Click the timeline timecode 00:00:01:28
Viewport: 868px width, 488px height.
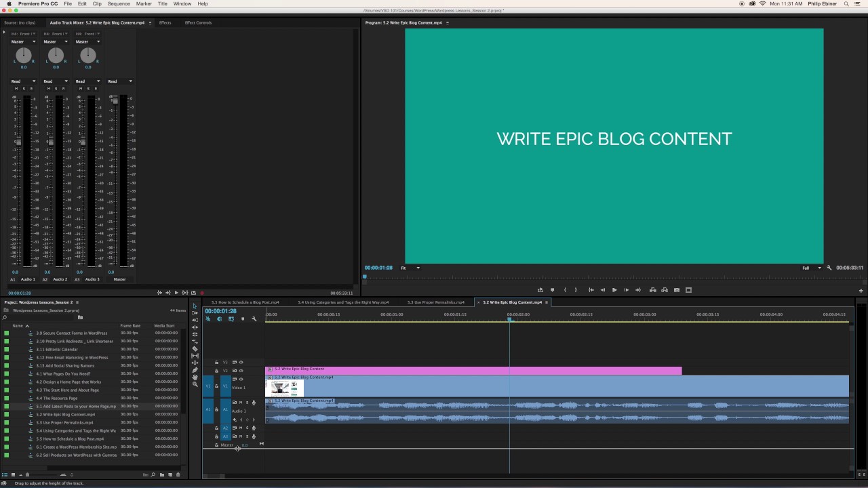[220, 311]
